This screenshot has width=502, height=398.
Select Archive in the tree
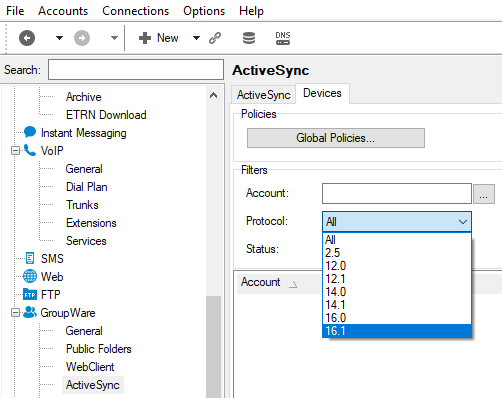(x=84, y=97)
